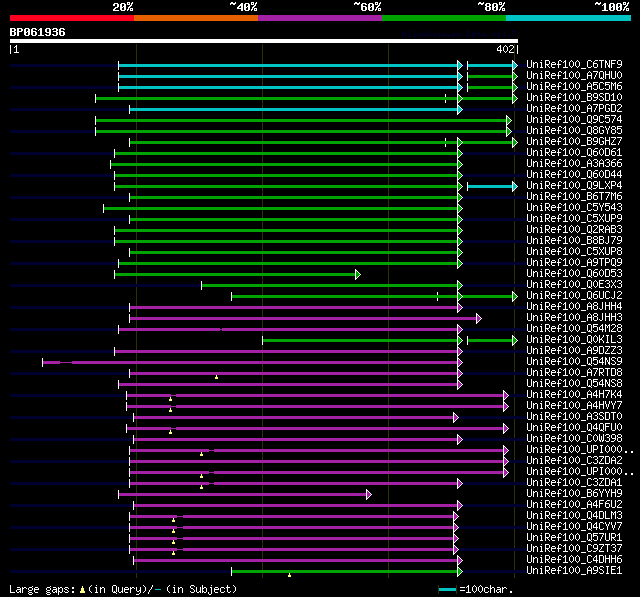Select the UniRef100_Q54NS8 label
This screenshot has height=597, width=640.
(574, 384)
